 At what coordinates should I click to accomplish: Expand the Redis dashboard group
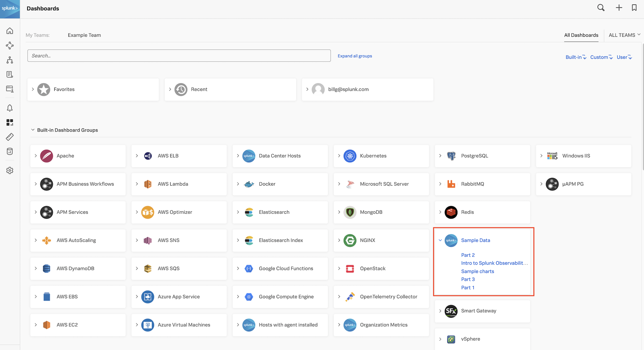pyautogui.click(x=440, y=212)
